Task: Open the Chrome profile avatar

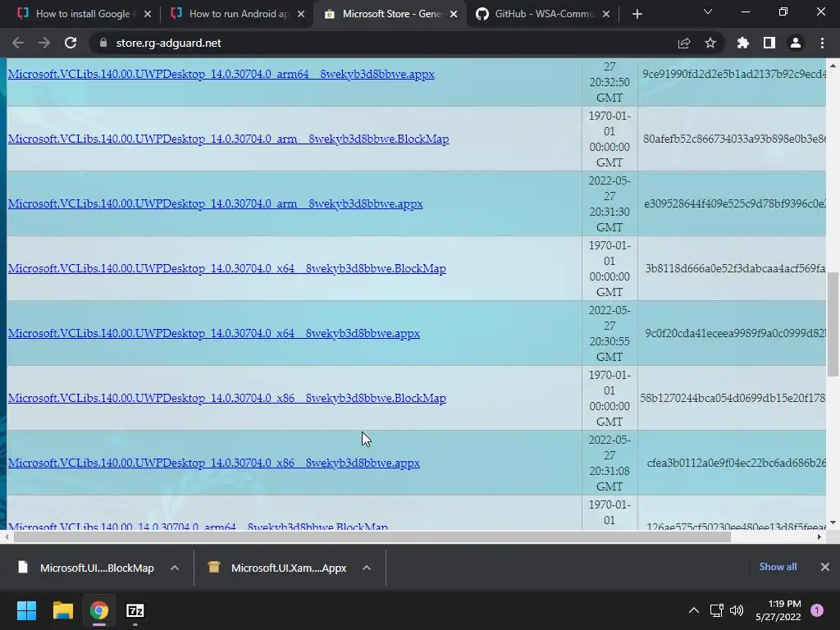Action: (796, 43)
